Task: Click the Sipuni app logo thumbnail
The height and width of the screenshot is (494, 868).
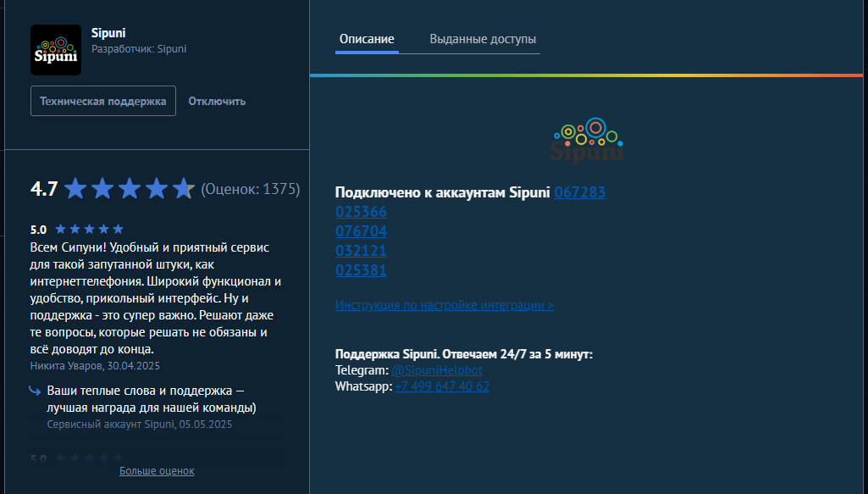Action: [x=56, y=50]
